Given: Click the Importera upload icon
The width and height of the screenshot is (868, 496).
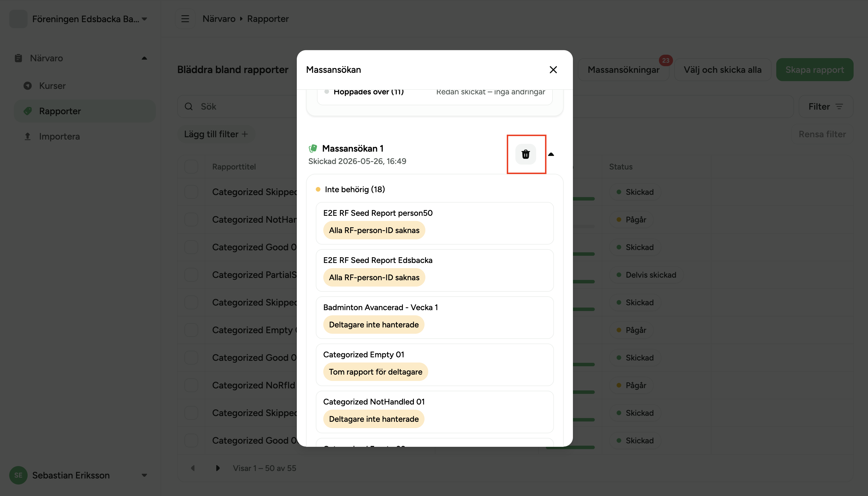Looking at the screenshot, I should point(28,136).
